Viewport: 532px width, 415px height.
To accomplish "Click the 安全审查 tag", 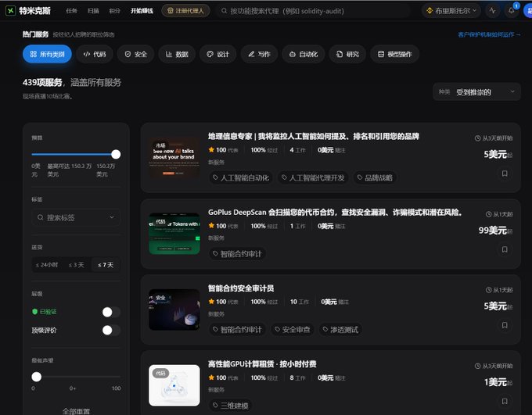I will [x=293, y=329].
